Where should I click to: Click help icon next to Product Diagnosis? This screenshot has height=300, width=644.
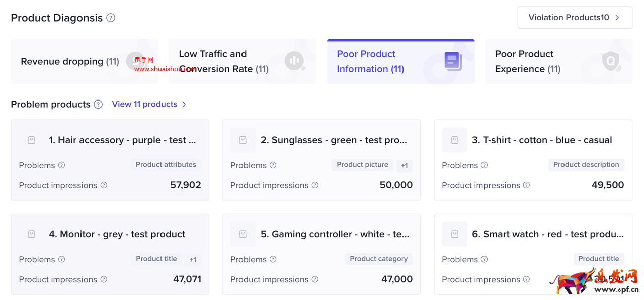coord(111,18)
